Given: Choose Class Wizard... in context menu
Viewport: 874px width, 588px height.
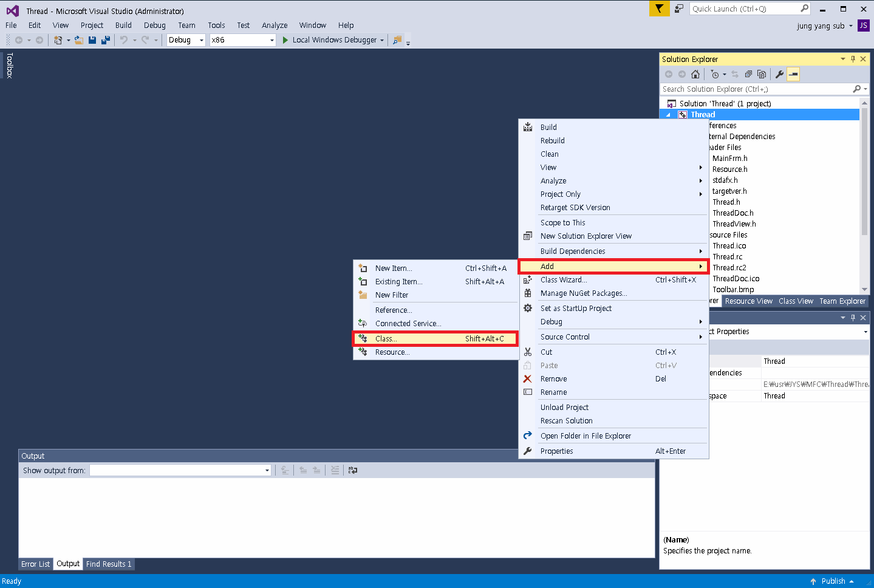Looking at the screenshot, I should click(x=613, y=280).
